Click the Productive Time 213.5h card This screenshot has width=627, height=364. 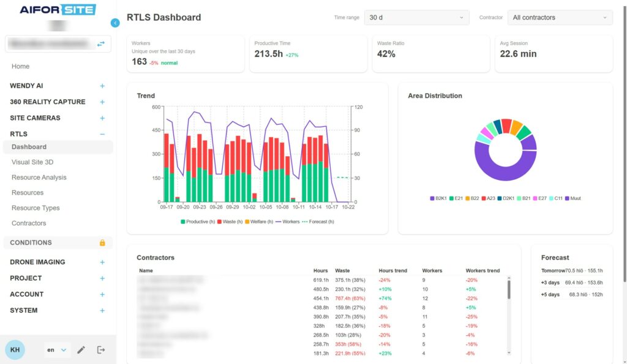tap(309, 54)
